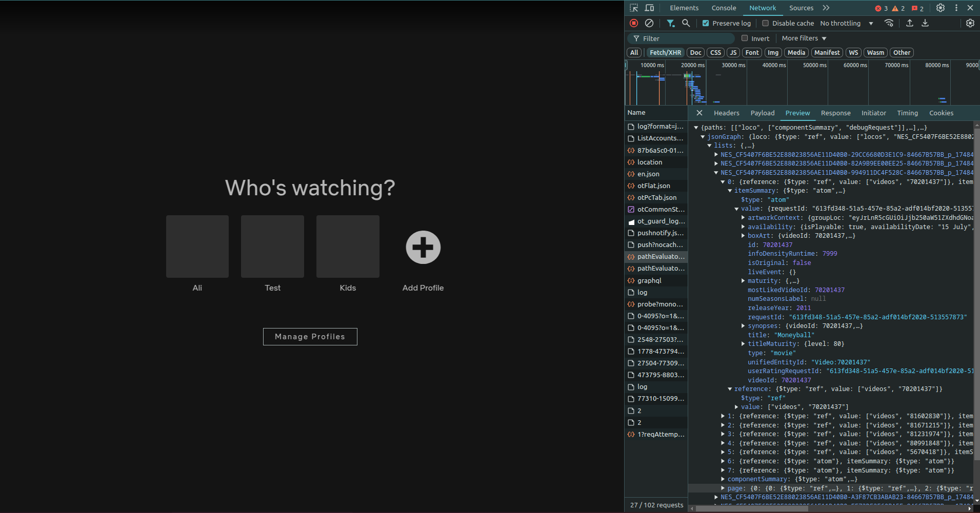The width and height of the screenshot is (980, 513).
Task: Select the Ali profile avatar
Action: (197, 247)
